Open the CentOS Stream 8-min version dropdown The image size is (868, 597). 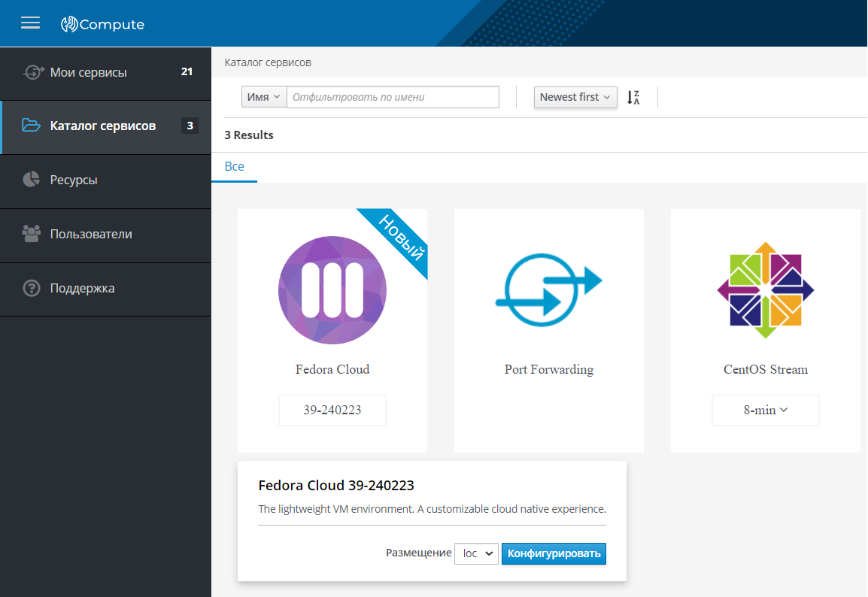tap(765, 411)
